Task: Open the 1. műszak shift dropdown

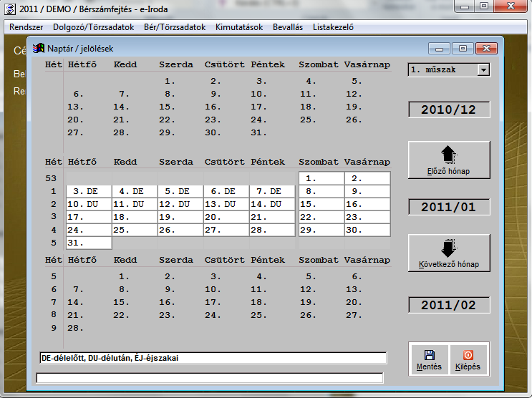Action: 483,69
